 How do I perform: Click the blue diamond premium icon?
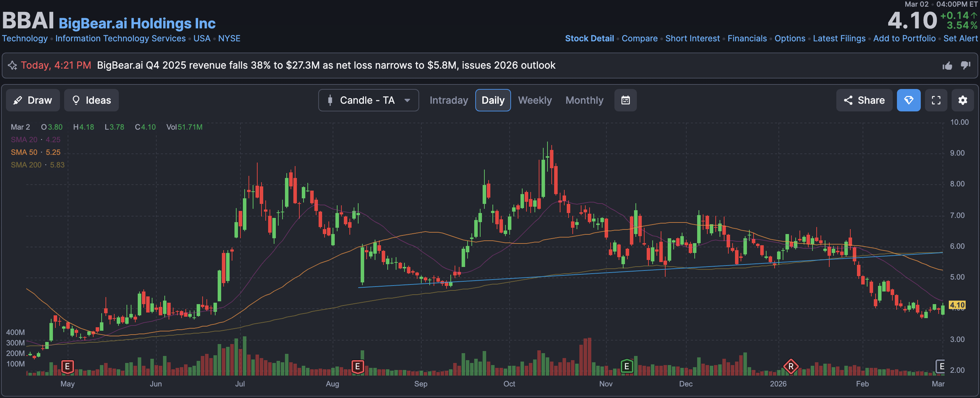pyautogui.click(x=908, y=100)
